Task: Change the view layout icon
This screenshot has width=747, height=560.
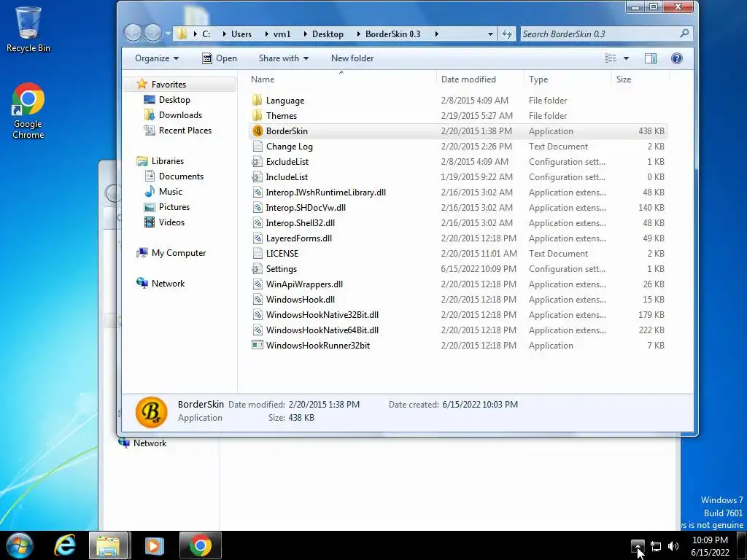Action: point(611,58)
